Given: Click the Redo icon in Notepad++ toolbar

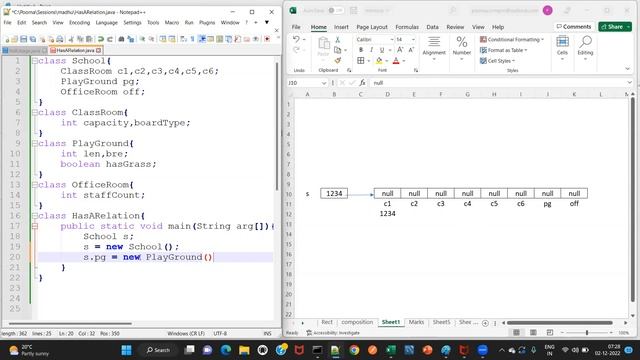Looking at the screenshot, I should tap(109, 39).
